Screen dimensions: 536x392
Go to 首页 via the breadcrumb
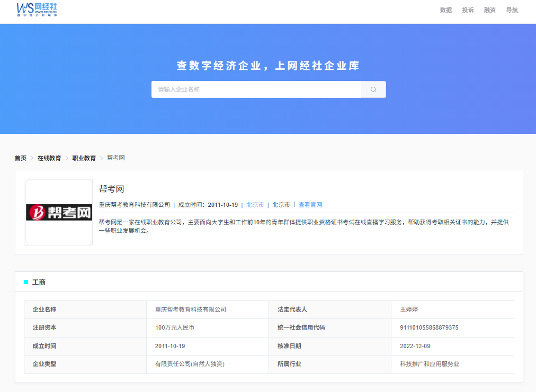pos(21,158)
